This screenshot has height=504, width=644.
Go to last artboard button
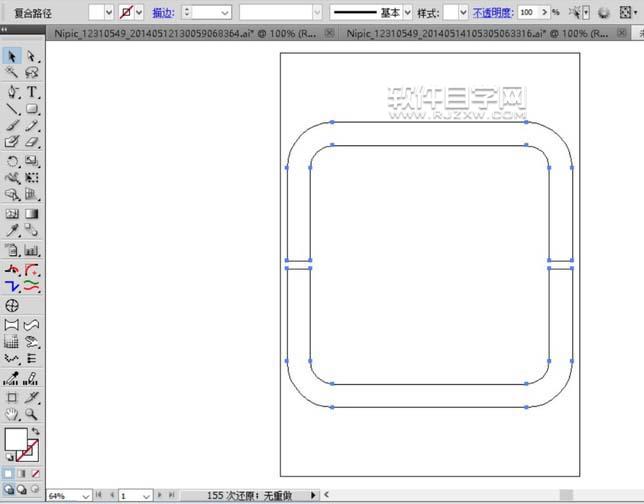click(172, 495)
